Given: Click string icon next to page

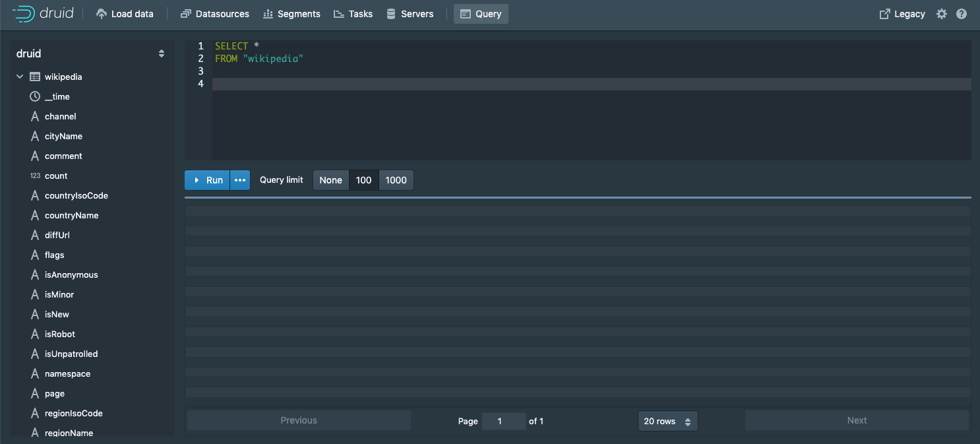Looking at the screenshot, I should pyautogui.click(x=35, y=394).
